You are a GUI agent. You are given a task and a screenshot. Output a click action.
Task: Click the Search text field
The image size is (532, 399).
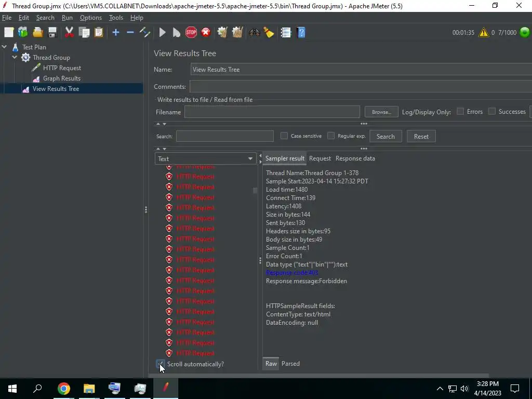[224, 137]
